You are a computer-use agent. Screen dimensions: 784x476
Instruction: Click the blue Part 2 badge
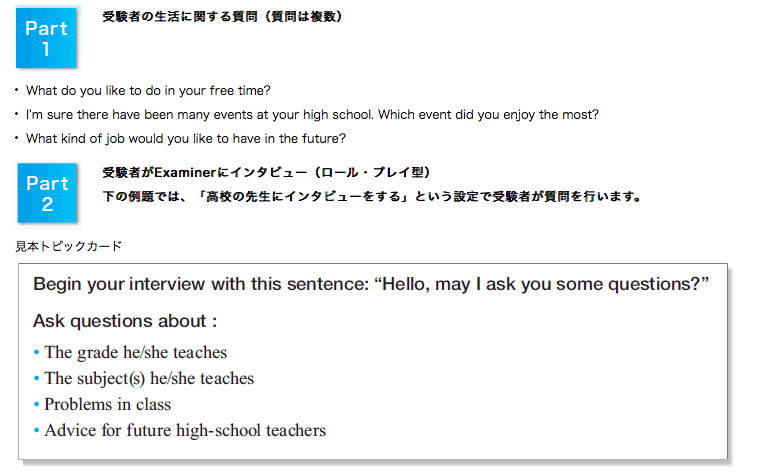tap(48, 193)
